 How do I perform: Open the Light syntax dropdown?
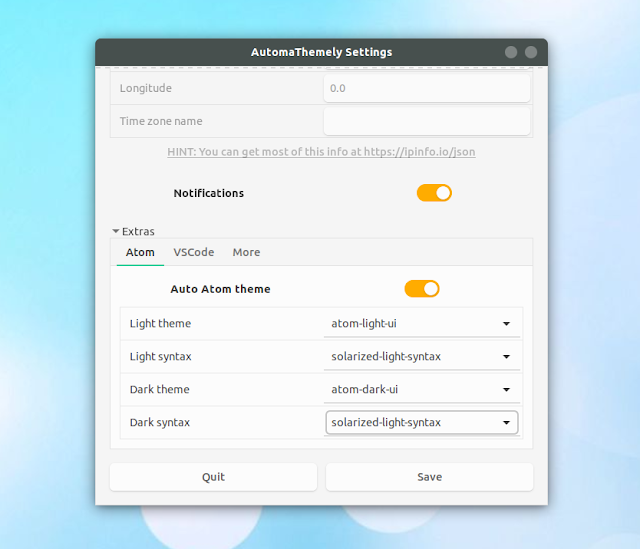pos(421,357)
